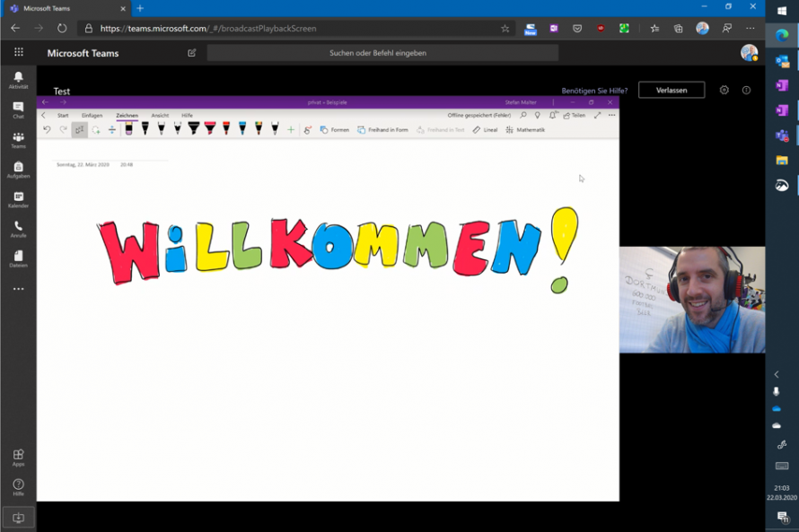The image size is (799, 532).
Task: Click Teilen share button in OneNote
Action: click(575, 116)
